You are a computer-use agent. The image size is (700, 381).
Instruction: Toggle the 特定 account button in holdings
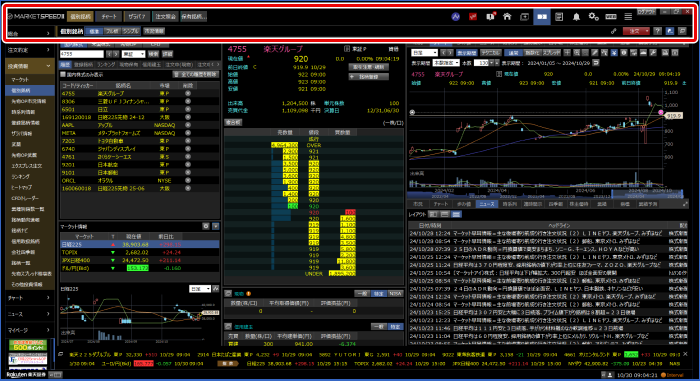pos(379,293)
